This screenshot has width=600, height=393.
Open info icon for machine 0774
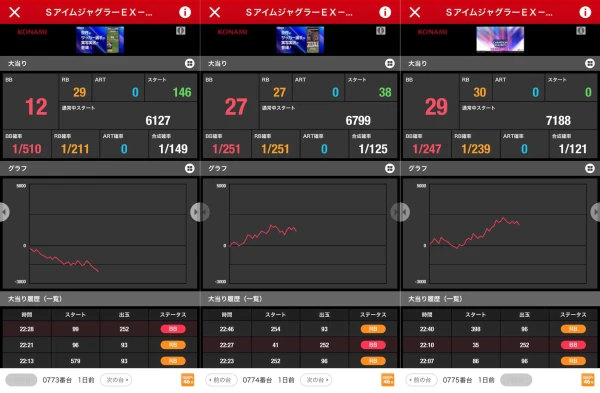point(385,12)
